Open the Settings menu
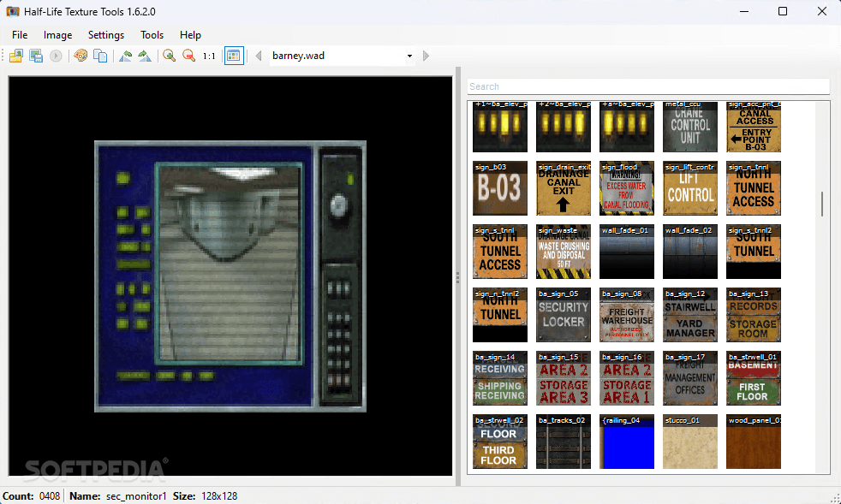 [106, 35]
